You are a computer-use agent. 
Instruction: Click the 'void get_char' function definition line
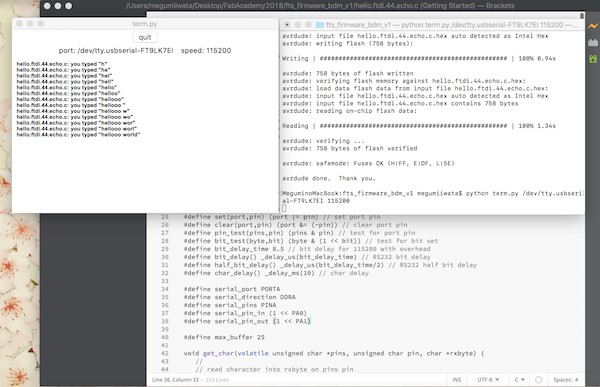coord(334,354)
